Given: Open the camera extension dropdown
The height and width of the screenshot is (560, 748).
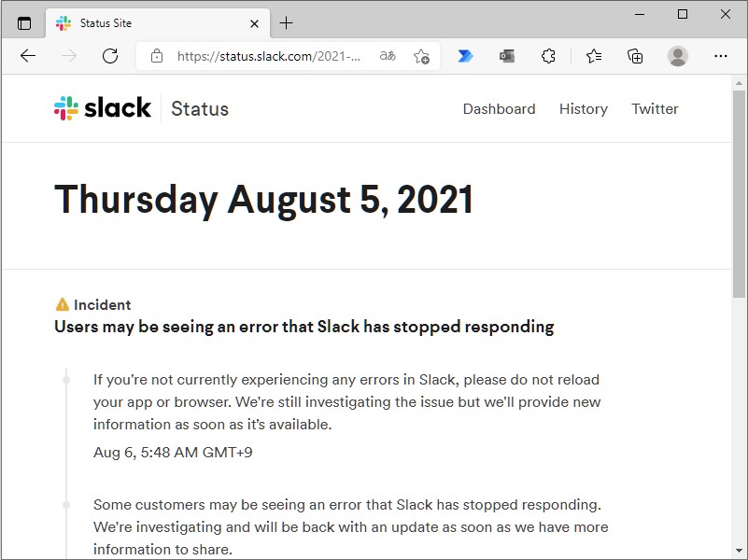Looking at the screenshot, I should [506, 56].
